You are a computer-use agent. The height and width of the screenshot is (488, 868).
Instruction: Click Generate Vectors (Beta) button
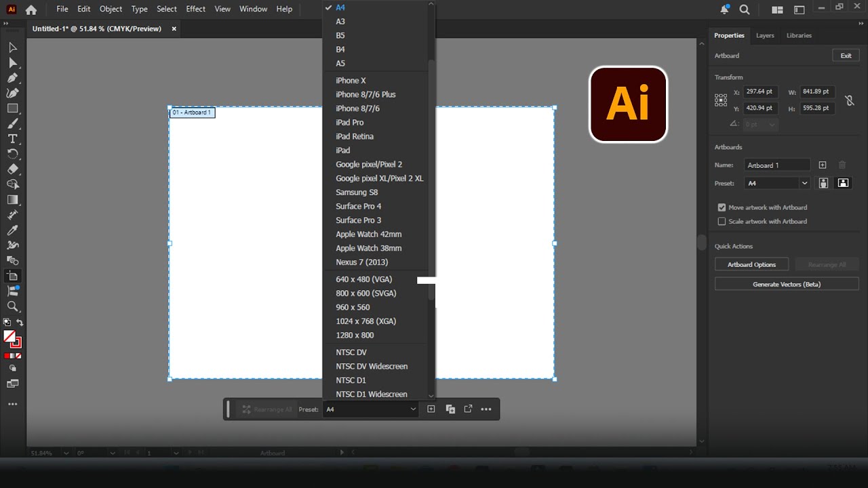(x=787, y=284)
